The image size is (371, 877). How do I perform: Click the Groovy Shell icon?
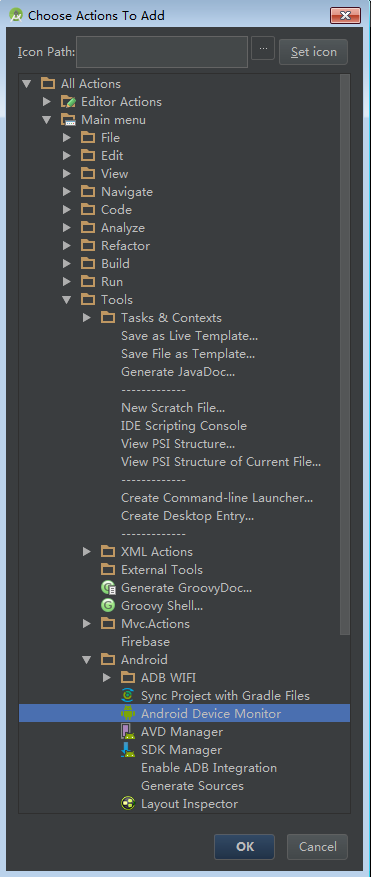click(x=108, y=605)
